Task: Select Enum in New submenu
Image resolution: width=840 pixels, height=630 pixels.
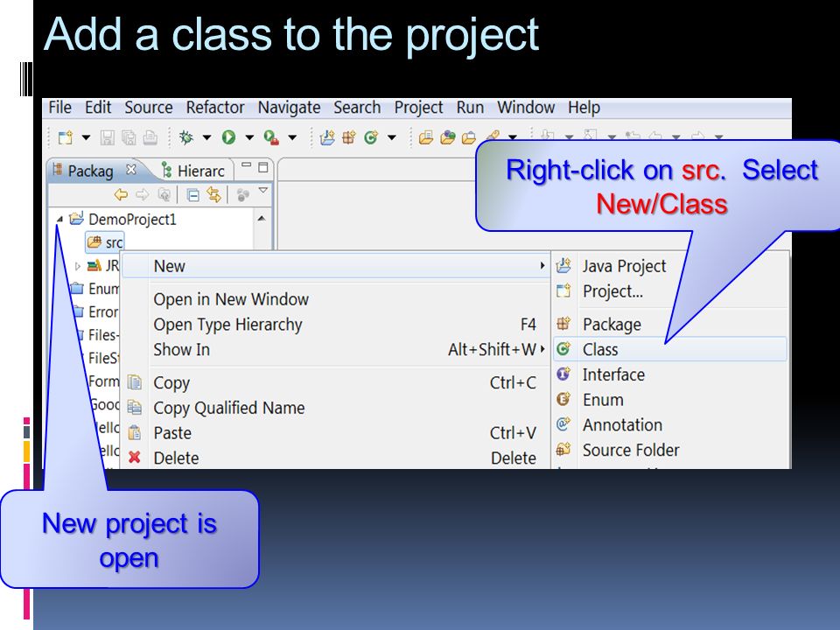Action: pyautogui.click(x=670, y=400)
